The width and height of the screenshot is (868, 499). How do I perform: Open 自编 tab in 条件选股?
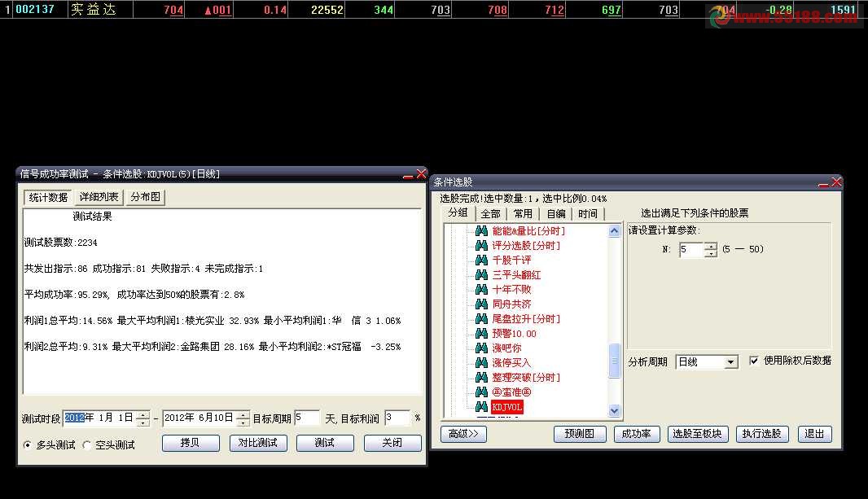point(556,213)
